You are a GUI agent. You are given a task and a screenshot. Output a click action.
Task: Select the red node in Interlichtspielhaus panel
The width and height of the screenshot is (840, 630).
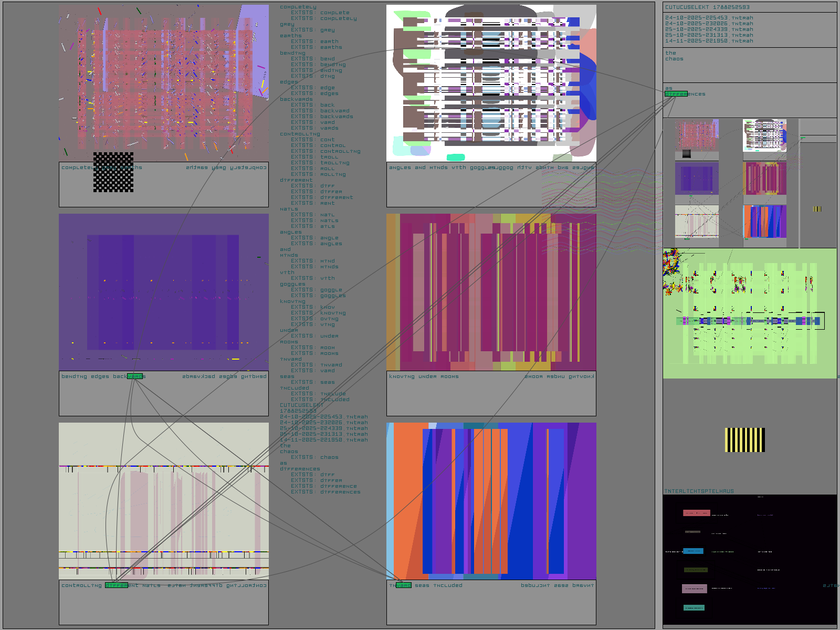click(x=696, y=513)
